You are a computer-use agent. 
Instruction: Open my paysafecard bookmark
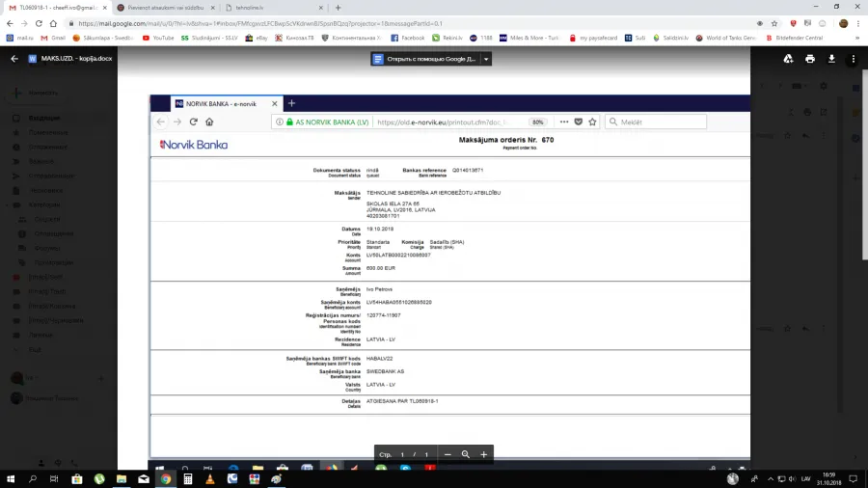pos(593,39)
